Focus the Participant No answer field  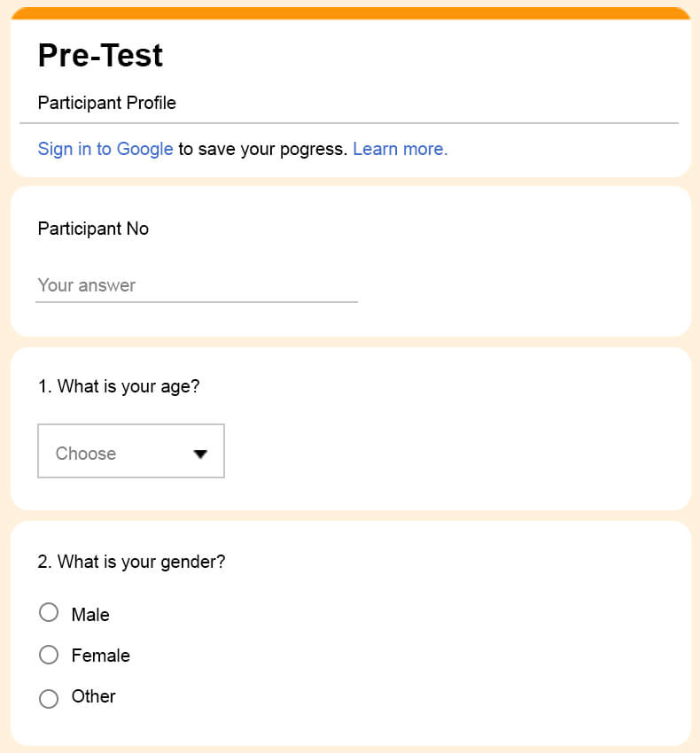pyautogui.click(x=196, y=285)
